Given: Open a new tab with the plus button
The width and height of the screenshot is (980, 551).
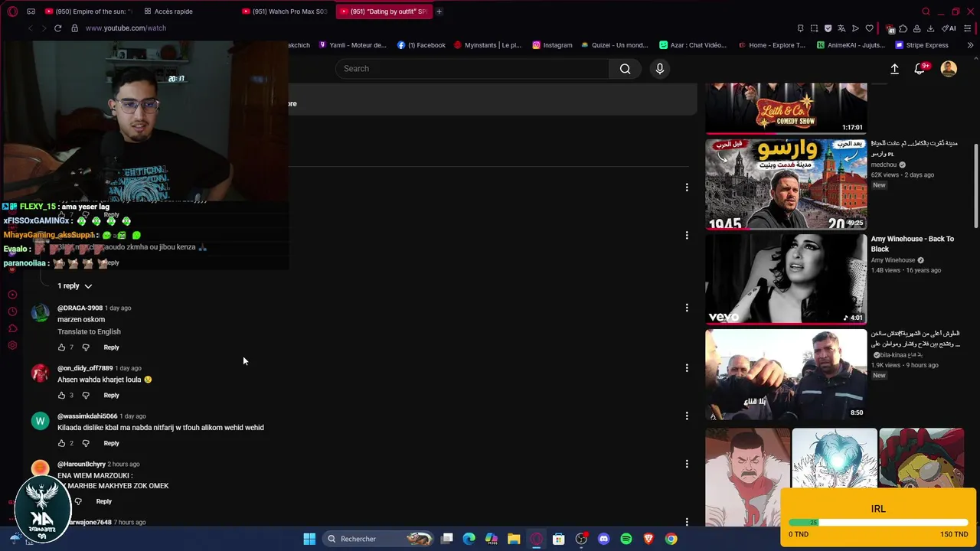Looking at the screenshot, I should point(439,11).
